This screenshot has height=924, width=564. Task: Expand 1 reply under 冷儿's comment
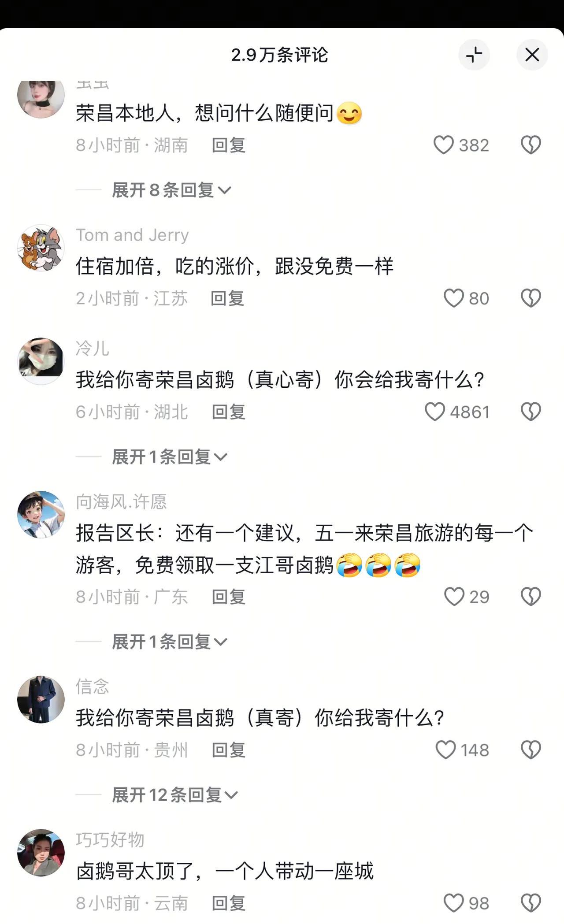170,457
